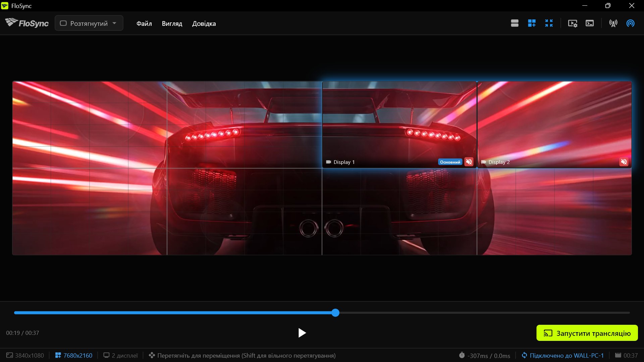Play the video

302,333
